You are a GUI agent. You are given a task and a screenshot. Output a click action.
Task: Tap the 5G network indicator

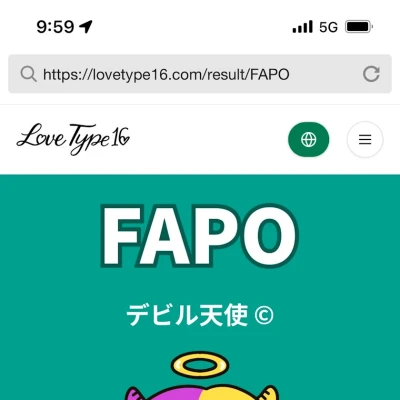pos(328,27)
